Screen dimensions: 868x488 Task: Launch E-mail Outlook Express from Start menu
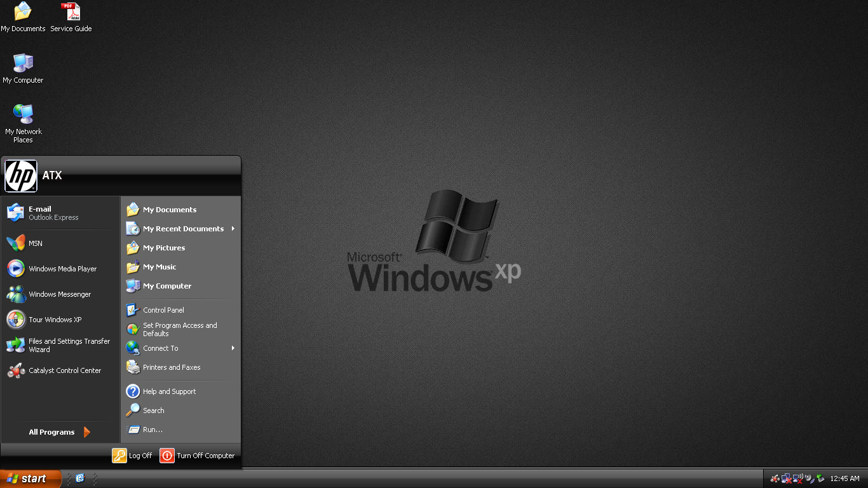[61, 213]
